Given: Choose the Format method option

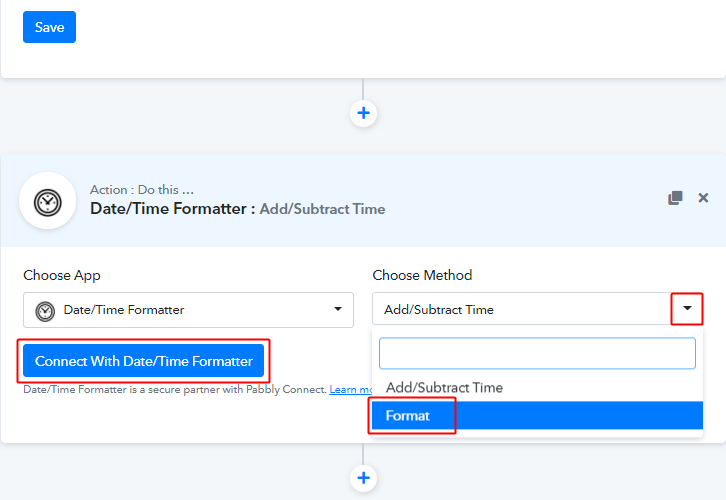Looking at the screenshot, I should point(537,415).
